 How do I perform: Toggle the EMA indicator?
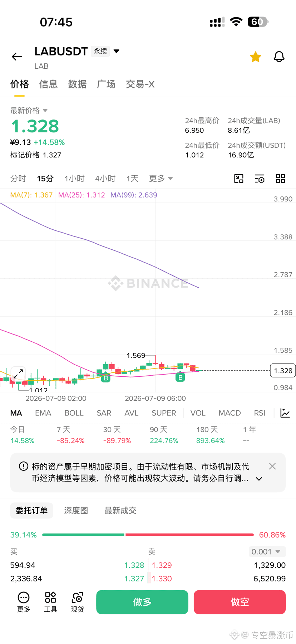43,413
